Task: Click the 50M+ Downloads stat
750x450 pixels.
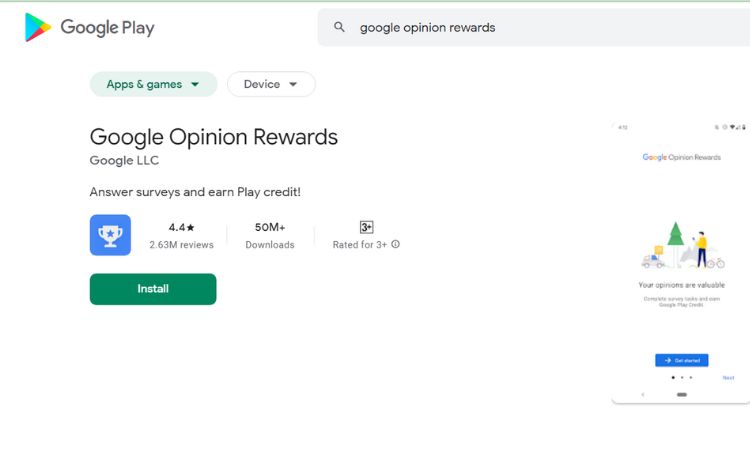Action: click(x=270, y=235)
